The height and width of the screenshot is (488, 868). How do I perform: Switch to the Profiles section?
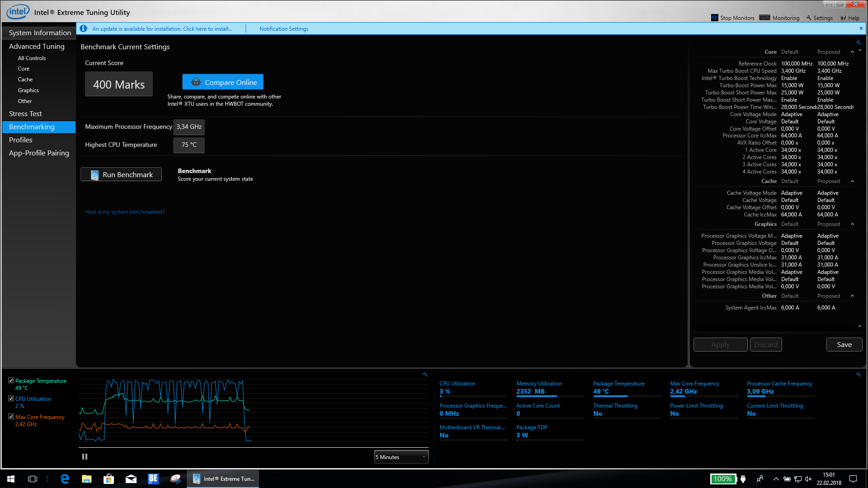[21, 140]
